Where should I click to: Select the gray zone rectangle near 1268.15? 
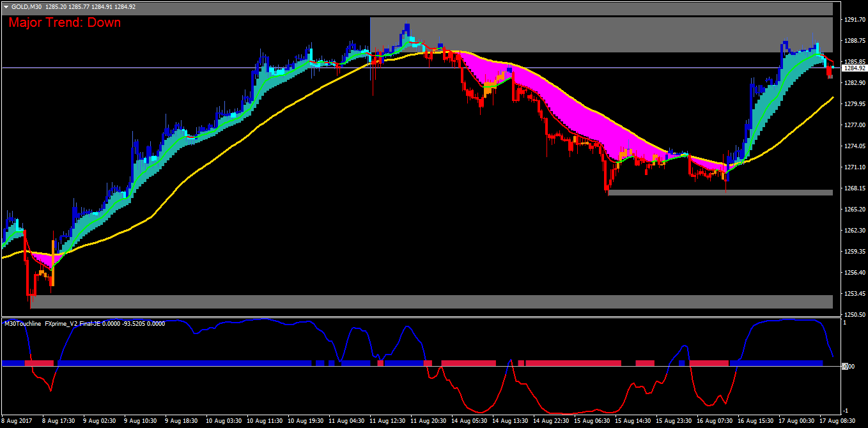coord(720,192)
